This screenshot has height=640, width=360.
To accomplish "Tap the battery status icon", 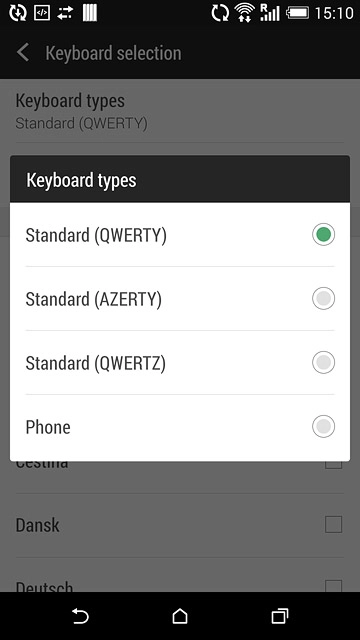I will [297, 13].
